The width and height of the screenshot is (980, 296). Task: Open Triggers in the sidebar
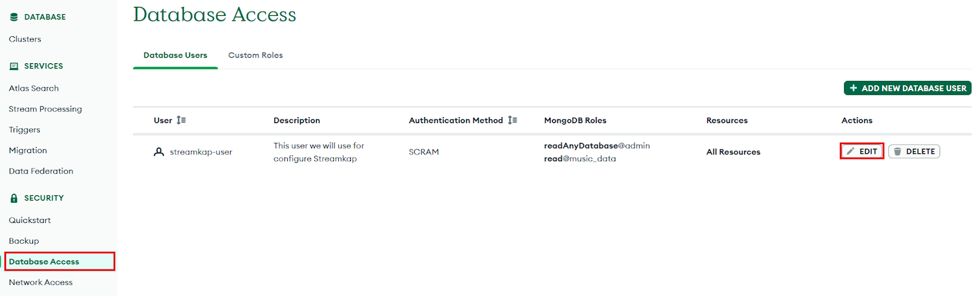tap(24, 130)
